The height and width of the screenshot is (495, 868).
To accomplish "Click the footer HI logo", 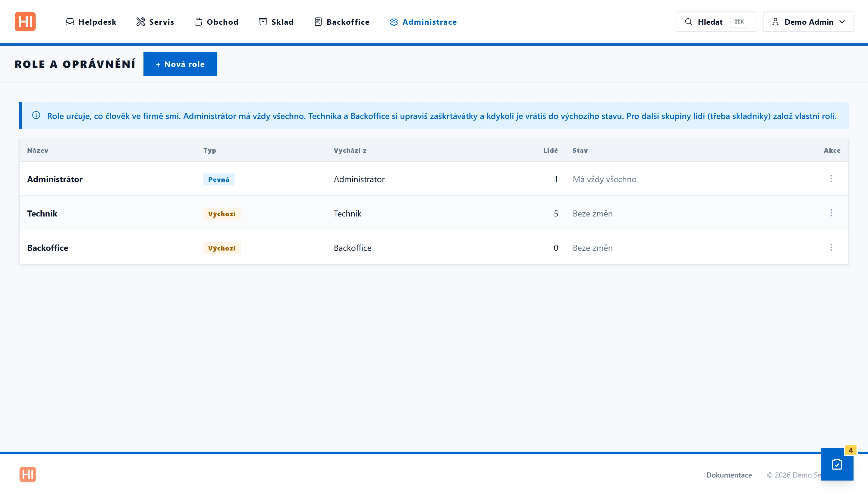I will coord(27,474).
